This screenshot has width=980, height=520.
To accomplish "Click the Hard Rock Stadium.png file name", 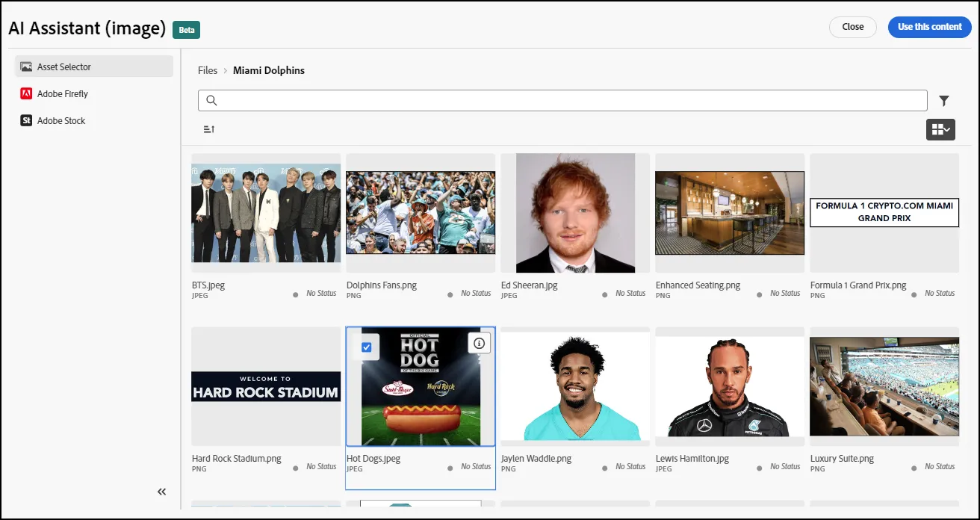I will click(x=237, y=459).
